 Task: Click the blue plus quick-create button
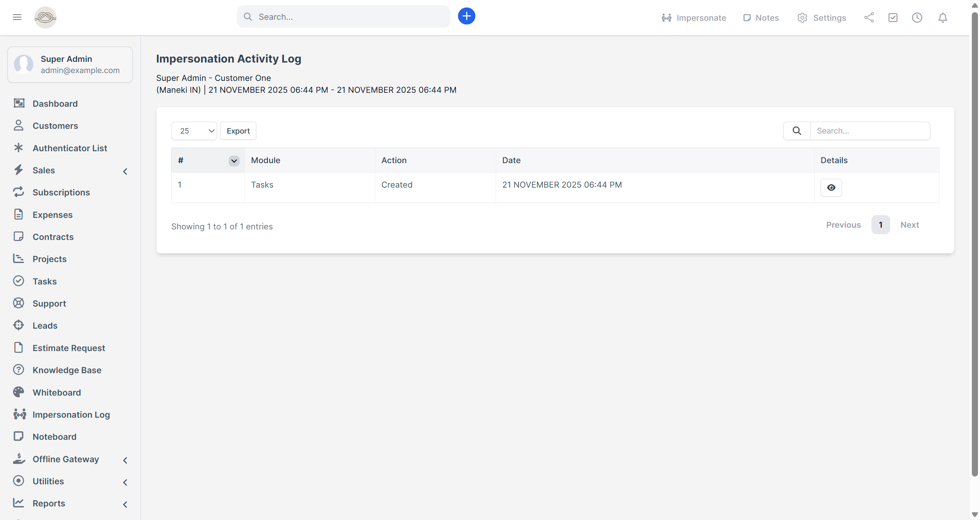click(x=466, y=16)
